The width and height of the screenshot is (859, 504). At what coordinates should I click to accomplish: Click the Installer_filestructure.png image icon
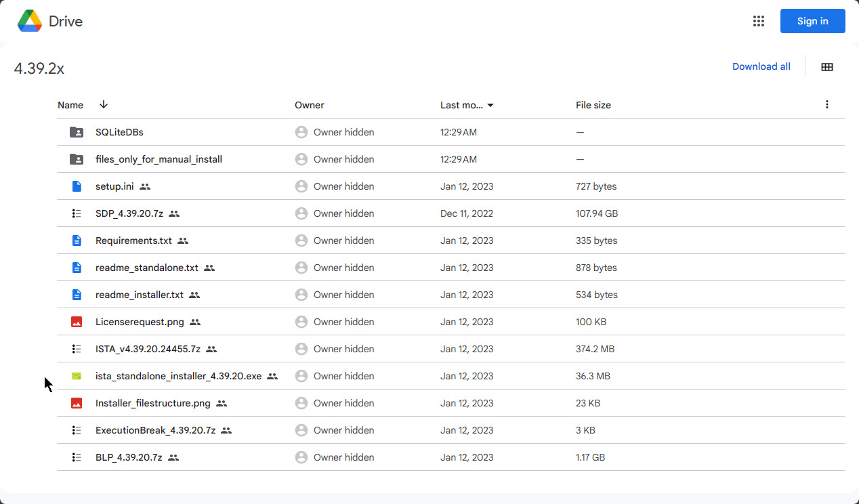pos(77,403)
